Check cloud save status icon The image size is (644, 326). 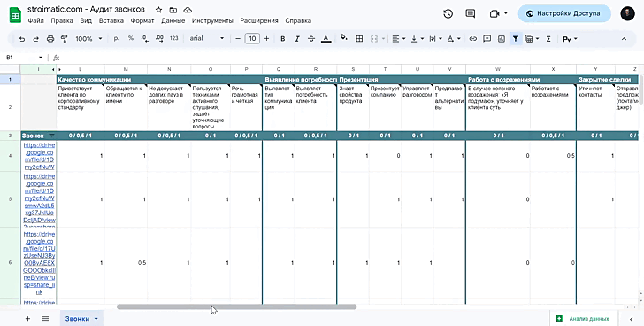(x=188, y=10)
